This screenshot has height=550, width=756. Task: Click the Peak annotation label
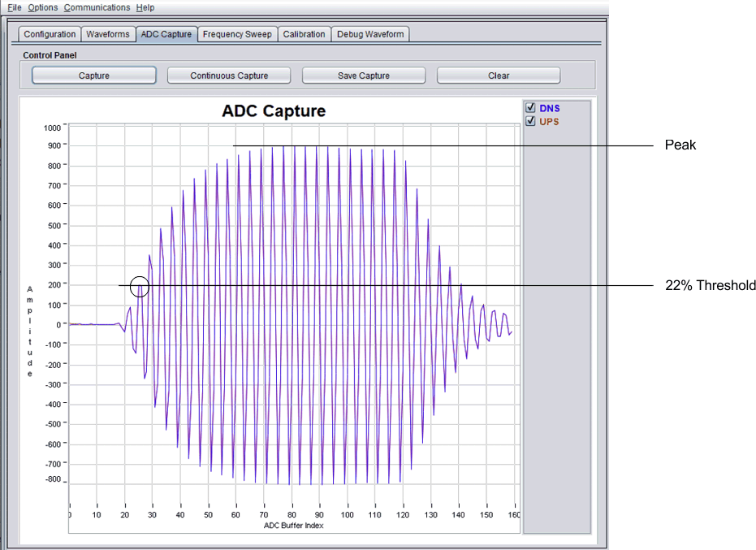coord(680,145)
